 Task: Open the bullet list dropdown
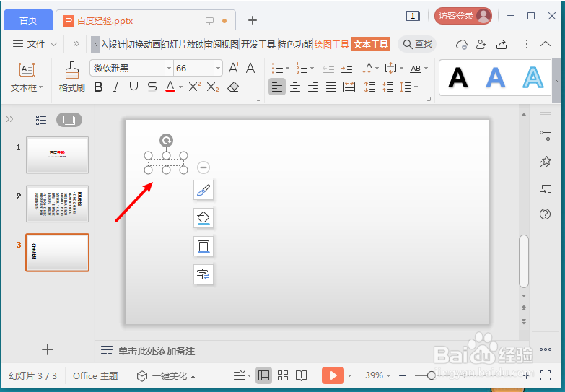tap(287, 68)
